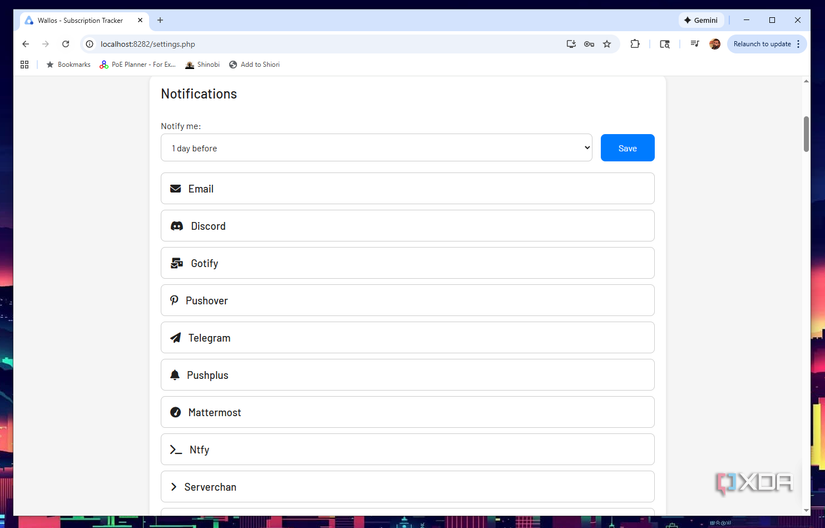Expand the Pushover notification section
Image resolution: width=825 pixels, height=528 pixels.
[407, 300]
